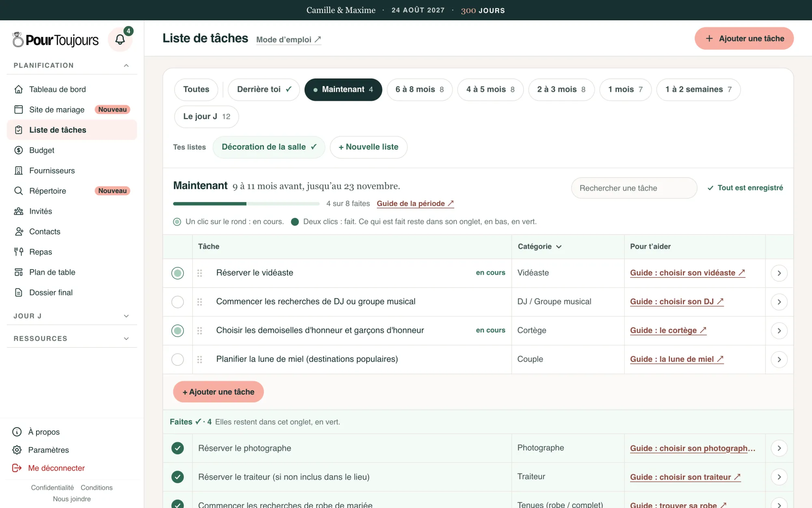
Task: Grab the drag handle for Réserver le vidéaste
Action: point(200,273)
